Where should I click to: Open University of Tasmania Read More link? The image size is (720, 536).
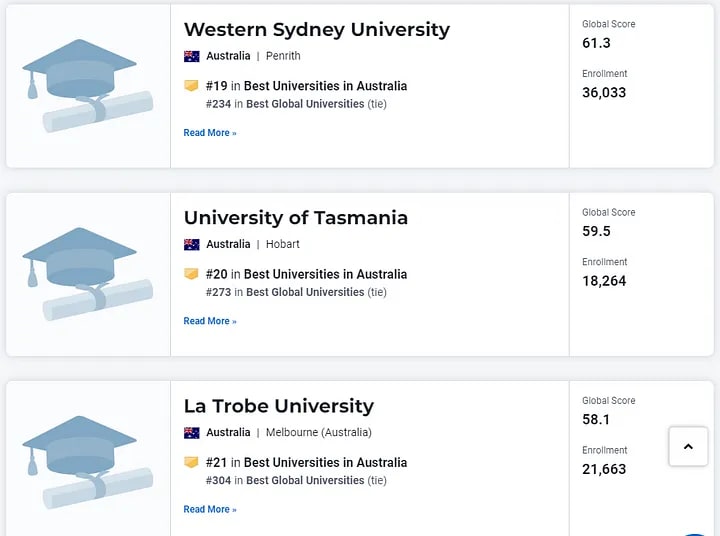click(x=210, y=321)
